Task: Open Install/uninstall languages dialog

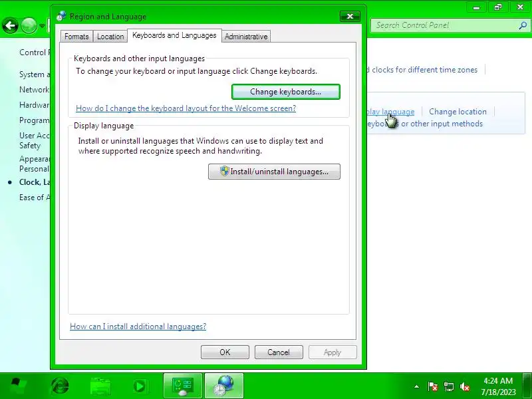Action: coord(274,172)
